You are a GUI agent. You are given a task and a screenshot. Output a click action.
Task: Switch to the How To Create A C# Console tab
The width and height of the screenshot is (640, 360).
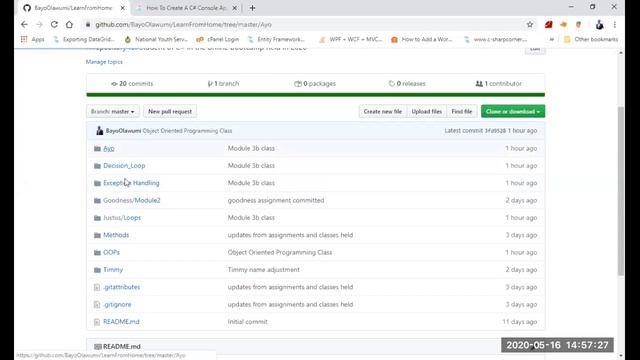coord(186,8)
